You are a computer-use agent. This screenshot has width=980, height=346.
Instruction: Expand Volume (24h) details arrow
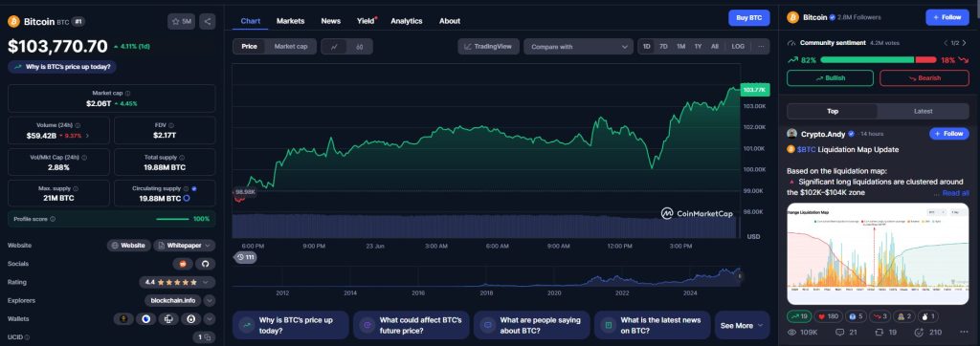tap(87, 136)
